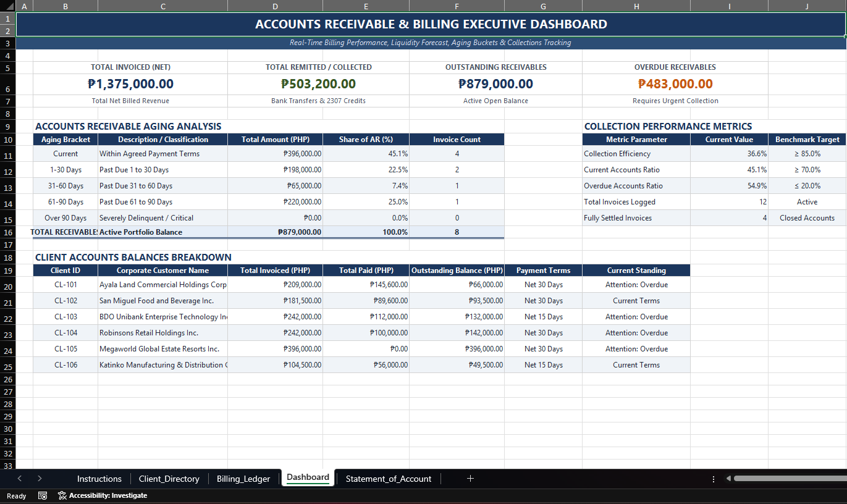This screenshot has width=847, height=504.
Task: Select Collection Efficiency value 36.6%
Action: [729, 154]
